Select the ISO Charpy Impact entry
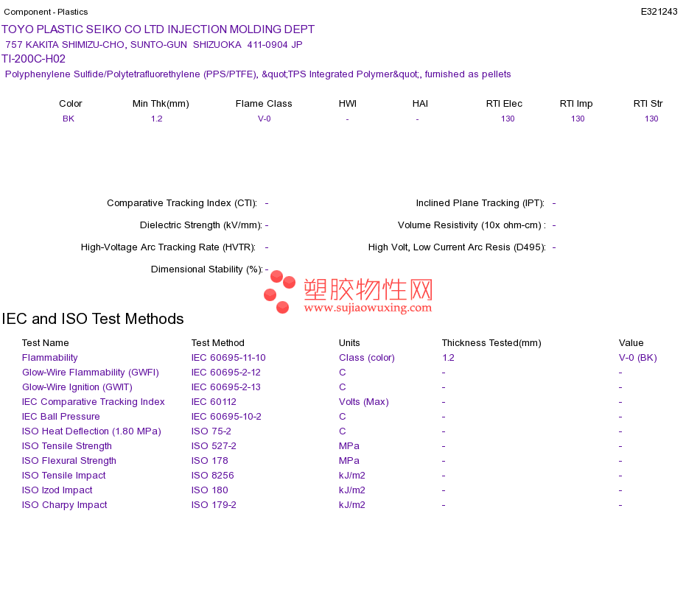 click(x=65, y=504)
